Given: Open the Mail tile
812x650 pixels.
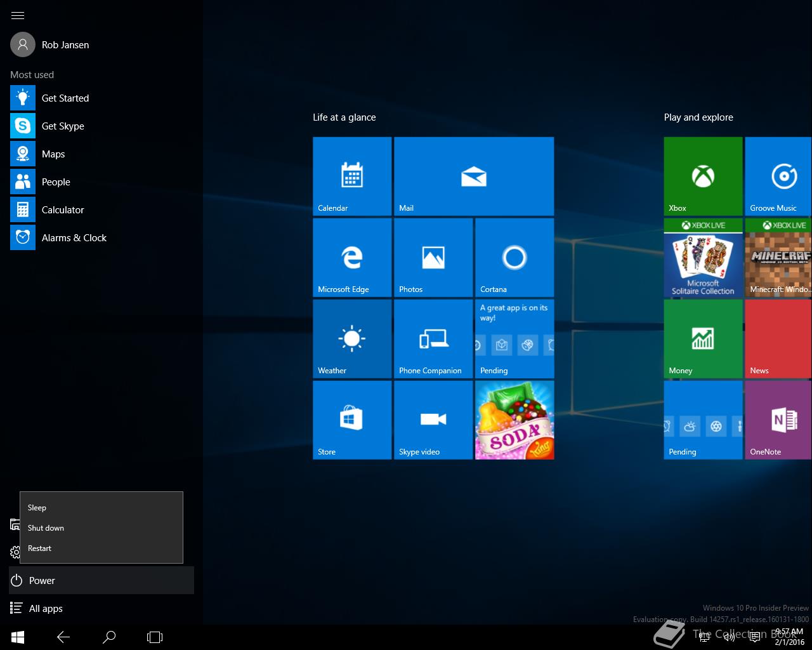Looking at the screenshot, I should pos(474,176).
